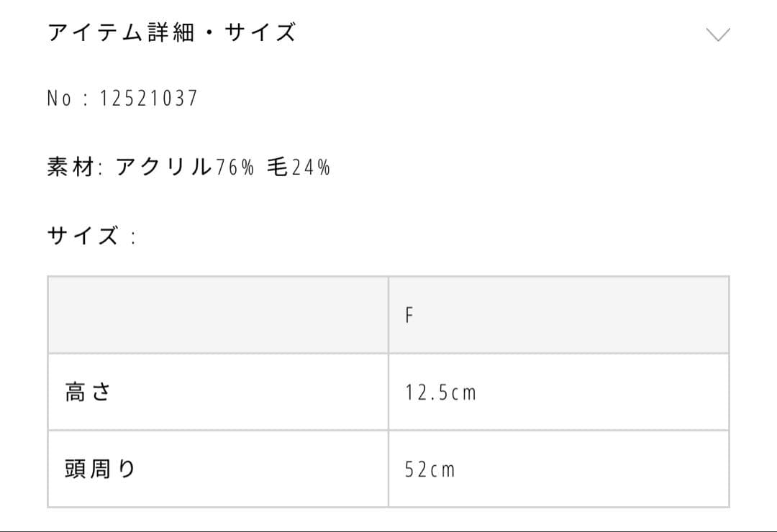Click the 毛 character in the material line
Viewport: 777px width, 532px height.
point(277,168)
